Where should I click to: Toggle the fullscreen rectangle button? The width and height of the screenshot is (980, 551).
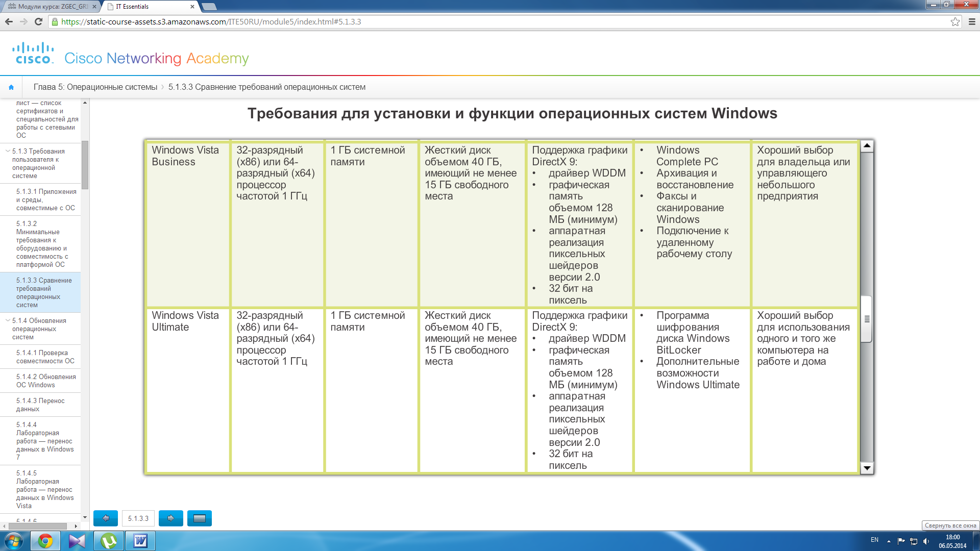click(x=200, y=518)
